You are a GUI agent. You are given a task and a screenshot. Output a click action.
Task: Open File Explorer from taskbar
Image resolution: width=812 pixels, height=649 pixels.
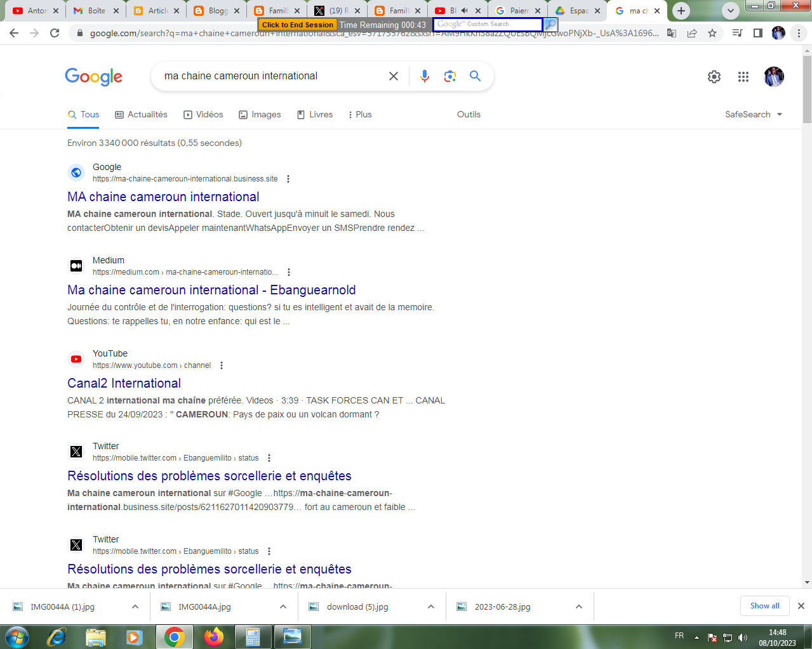pos(96,636)
